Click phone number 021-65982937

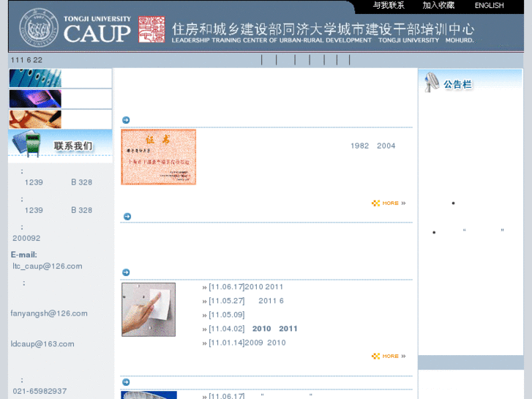coord(40,391)
